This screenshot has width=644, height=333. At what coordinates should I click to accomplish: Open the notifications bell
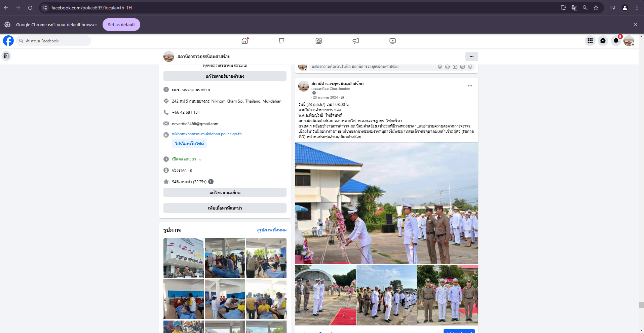pos(616,41)
